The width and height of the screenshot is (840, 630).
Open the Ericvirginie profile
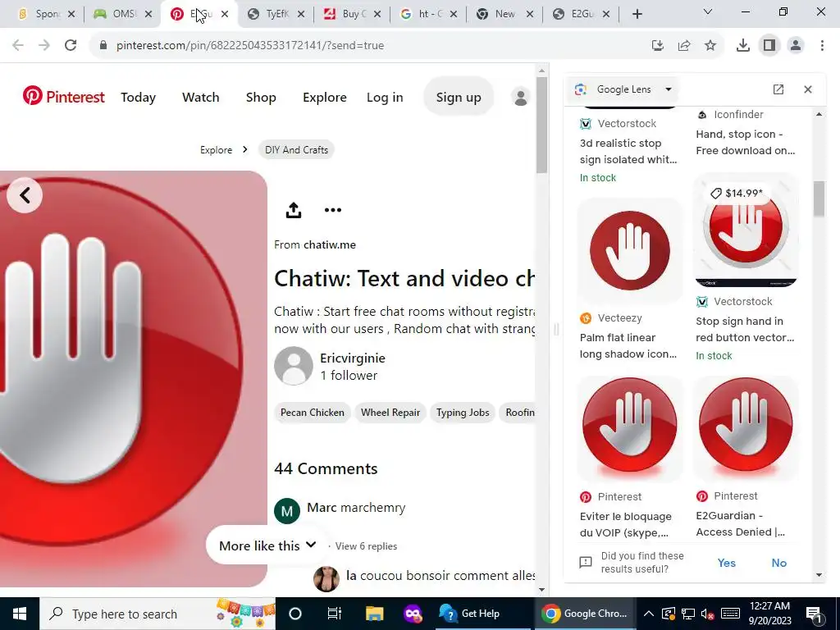353,358
